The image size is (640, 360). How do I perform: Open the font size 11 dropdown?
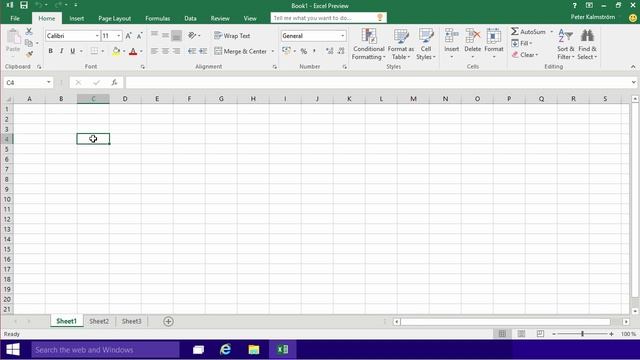pyautogui.click(x=118, y=36)
